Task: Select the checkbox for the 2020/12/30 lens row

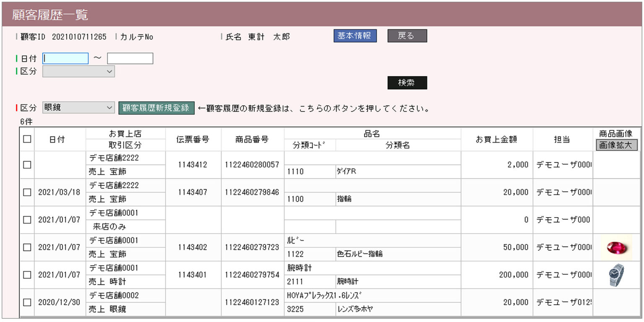Action: click(26, 302)
